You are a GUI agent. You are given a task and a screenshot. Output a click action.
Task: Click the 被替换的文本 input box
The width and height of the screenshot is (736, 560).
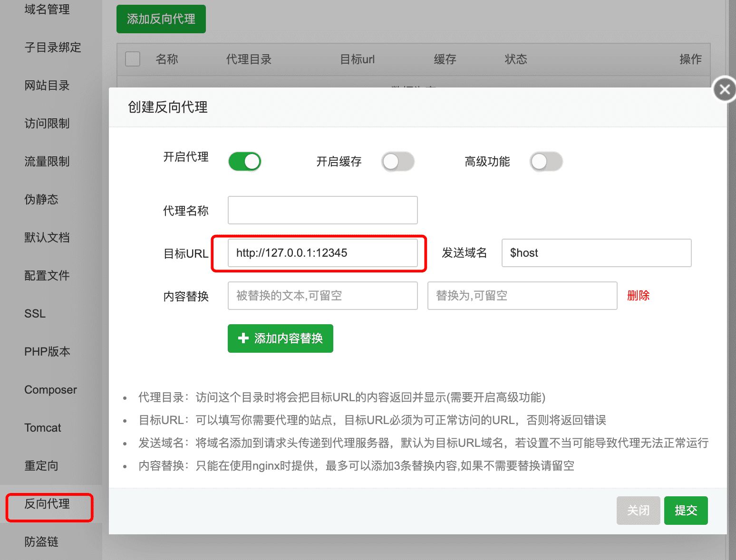click(x=322, y=296)
